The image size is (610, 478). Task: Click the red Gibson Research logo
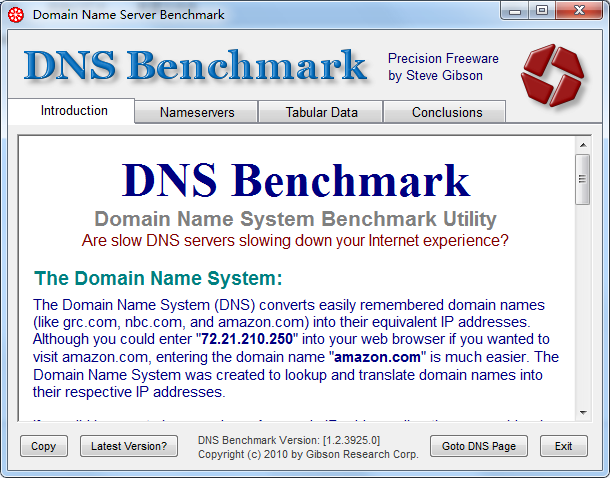[x=552, y=75]
